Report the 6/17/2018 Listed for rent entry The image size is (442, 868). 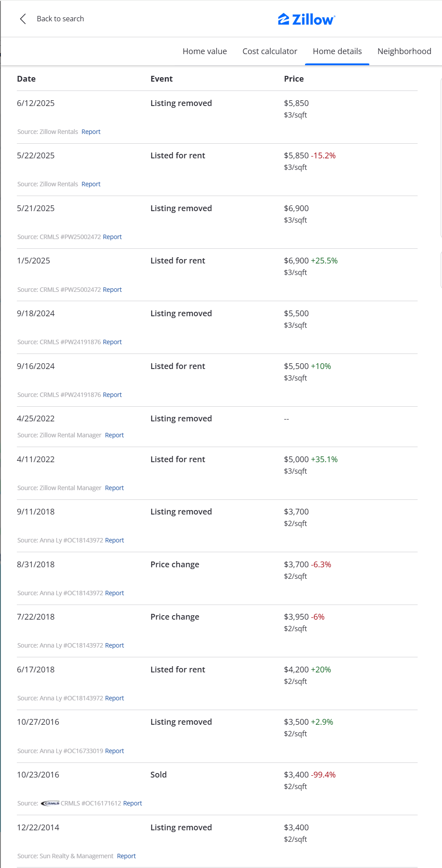(x=114, y=698)
